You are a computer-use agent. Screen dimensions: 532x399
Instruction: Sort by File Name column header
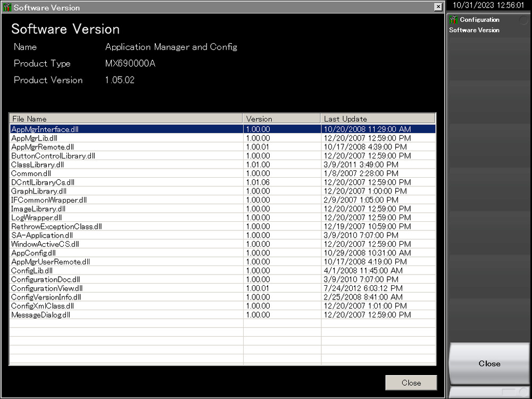pyautogui.click(x=126, y=119)
